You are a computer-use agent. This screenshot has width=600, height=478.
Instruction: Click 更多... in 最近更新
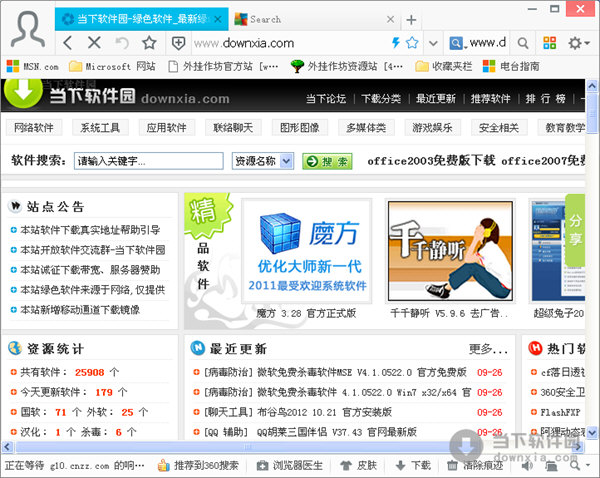(489, 349)
